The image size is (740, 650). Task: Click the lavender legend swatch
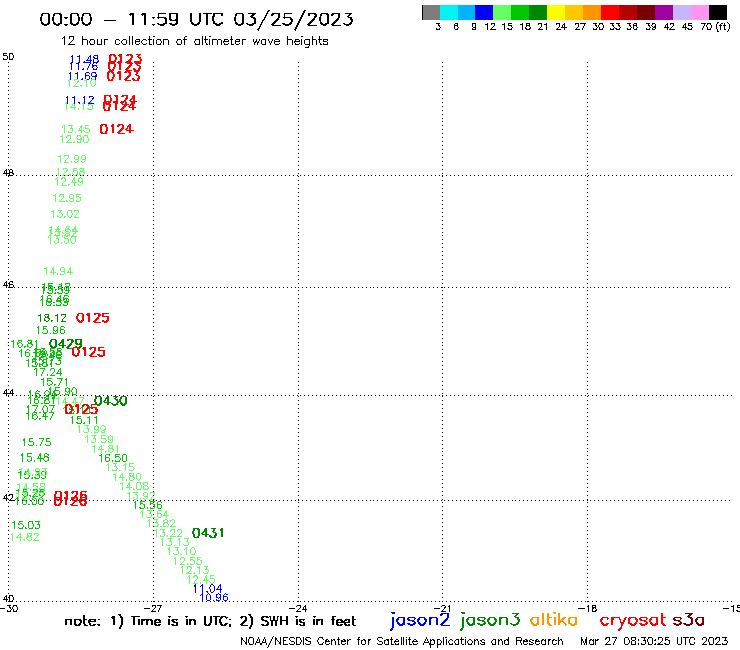tap(681, 12)
